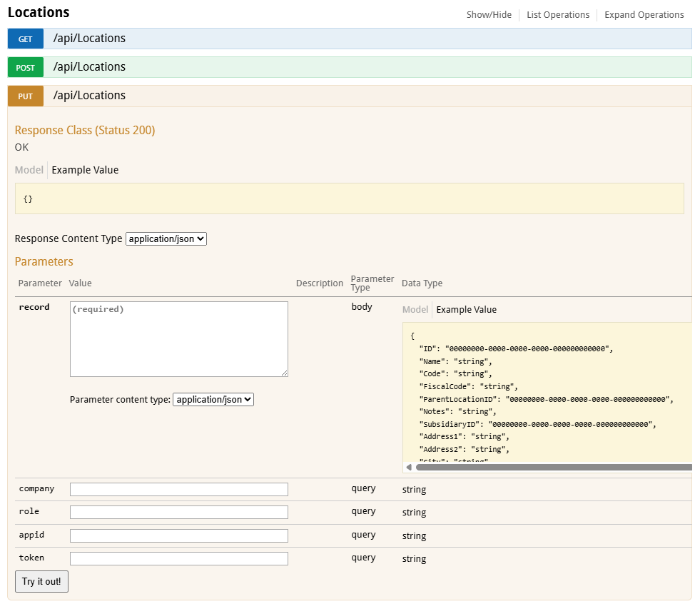Click the GET method badge

click(x=25, y=39)
